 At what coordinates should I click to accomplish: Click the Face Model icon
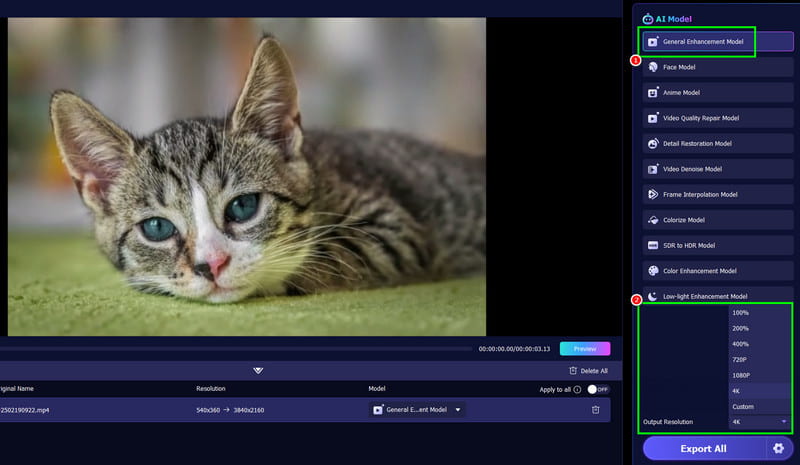click(653, 67)
